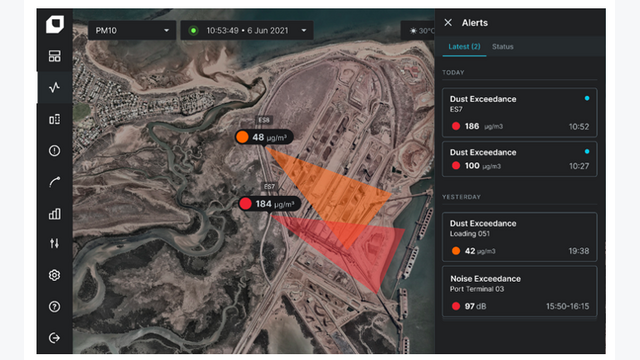
Task: Click the TODAY section heading
Action: (453, 72)
